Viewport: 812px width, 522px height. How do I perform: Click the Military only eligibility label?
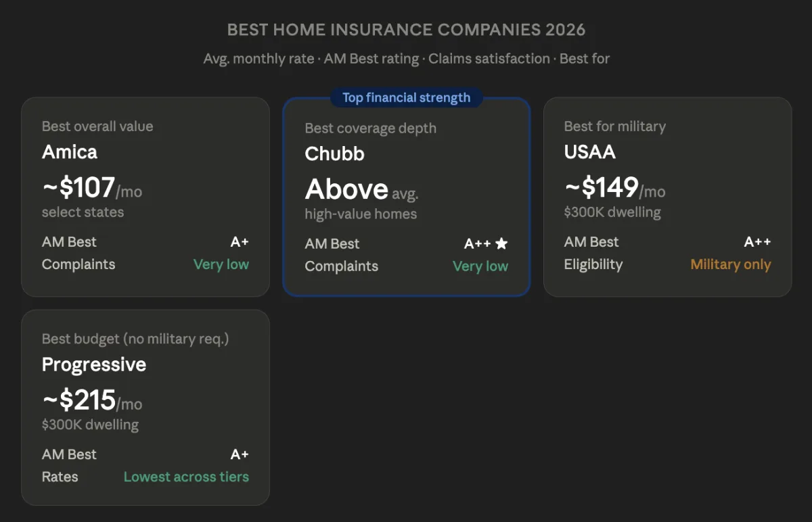pyautogui.click(x=731, y=264)
